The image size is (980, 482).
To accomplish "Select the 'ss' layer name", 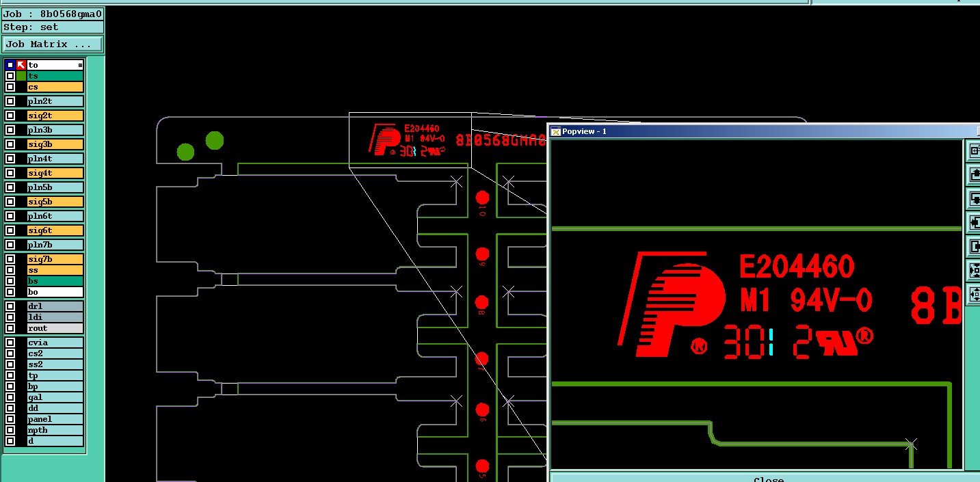I will pyautogui.click(x=55, y=270).
